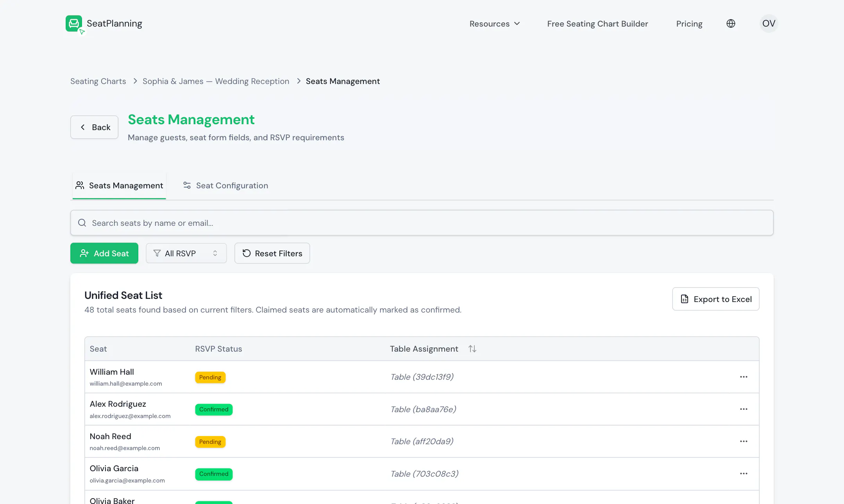Click Noah Reed's Pending status badge
Viewport: 844px width, 504px height.
[x=210, y=442]
